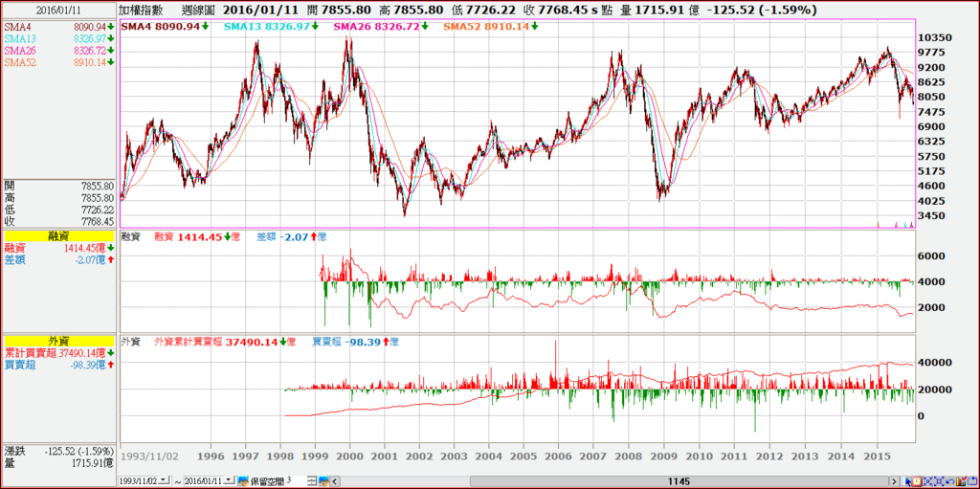Click the 2004 year label on time axis
The image size is (980, 489).
[489, 456]
